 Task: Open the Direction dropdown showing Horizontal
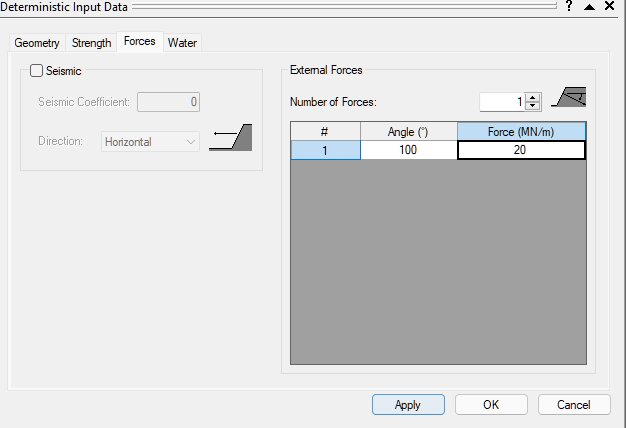pos(151,142)
